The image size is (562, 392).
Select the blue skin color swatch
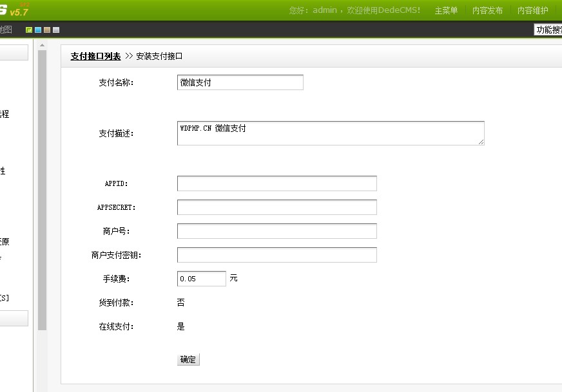click(x=38, y=30)
